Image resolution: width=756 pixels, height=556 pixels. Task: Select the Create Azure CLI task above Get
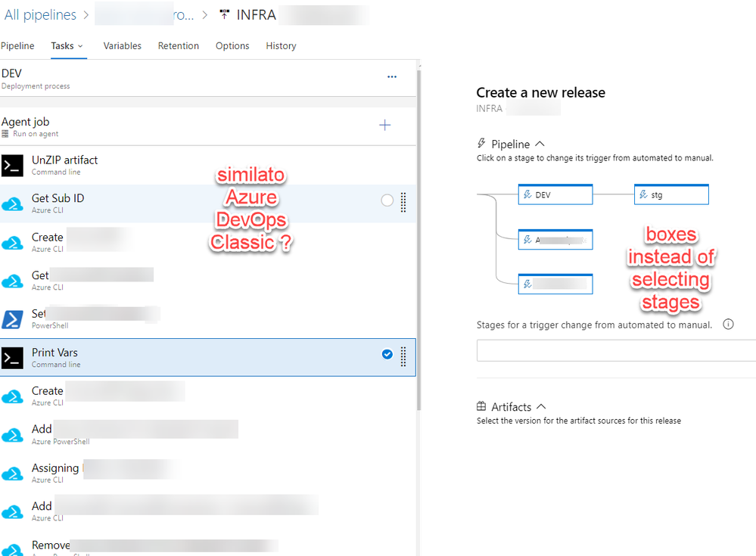pyautogui.click(x=208, y=242)
